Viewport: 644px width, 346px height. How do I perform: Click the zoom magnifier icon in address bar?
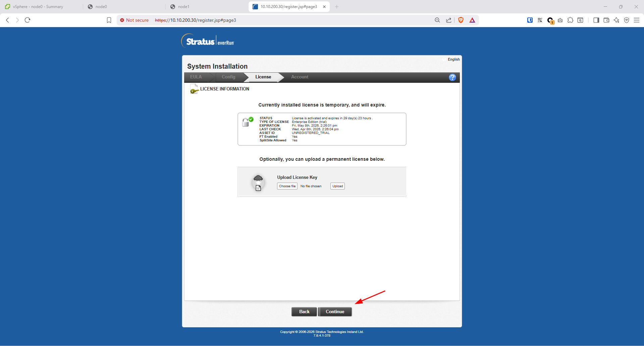(x=437, y=20)
